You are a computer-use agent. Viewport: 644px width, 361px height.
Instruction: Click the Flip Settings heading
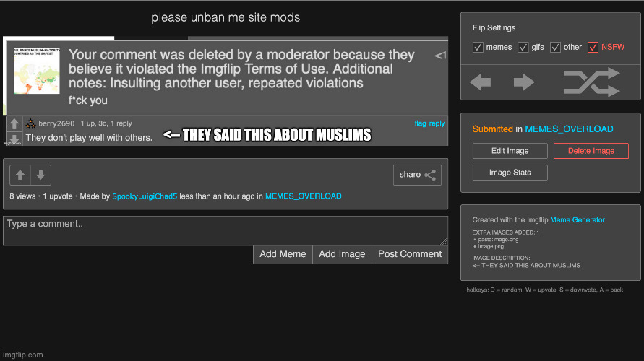click(494, 28)
